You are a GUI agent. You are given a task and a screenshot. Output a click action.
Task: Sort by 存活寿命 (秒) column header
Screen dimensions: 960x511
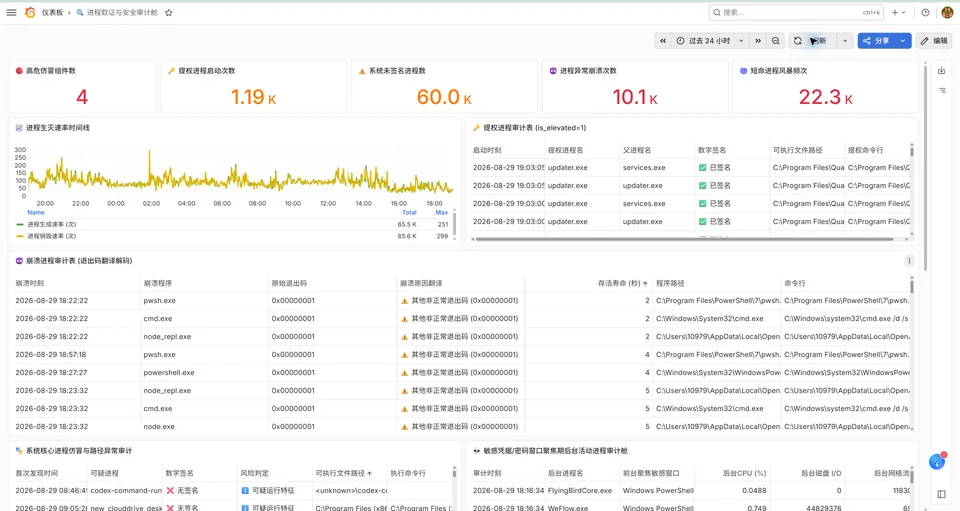pos(618,283)
